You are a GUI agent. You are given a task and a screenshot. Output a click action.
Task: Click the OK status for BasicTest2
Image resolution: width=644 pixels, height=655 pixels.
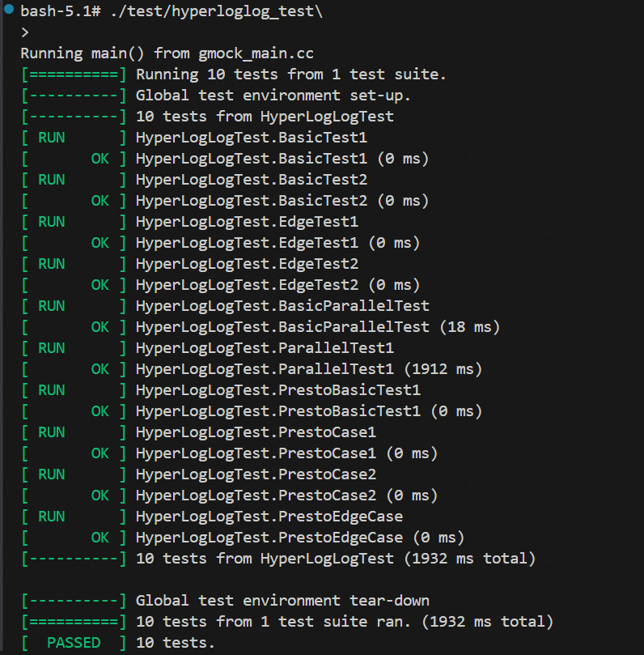click(x=100, y=201)
